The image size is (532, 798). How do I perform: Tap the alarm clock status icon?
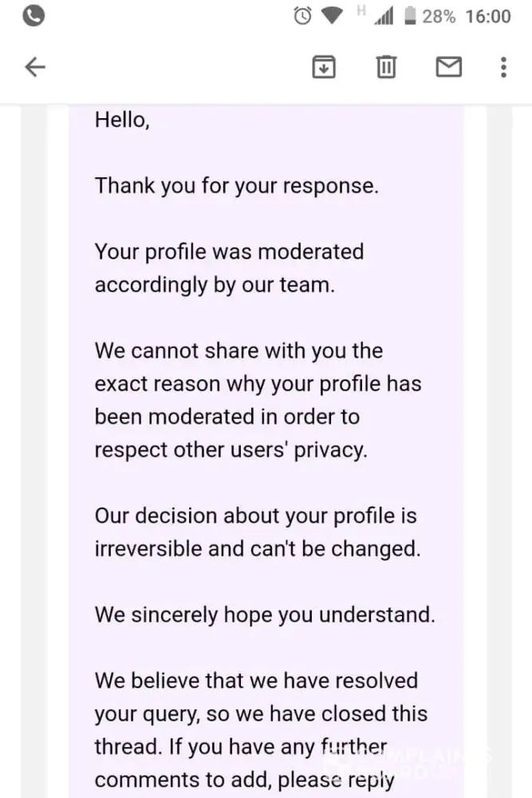[x=303, y=16]
